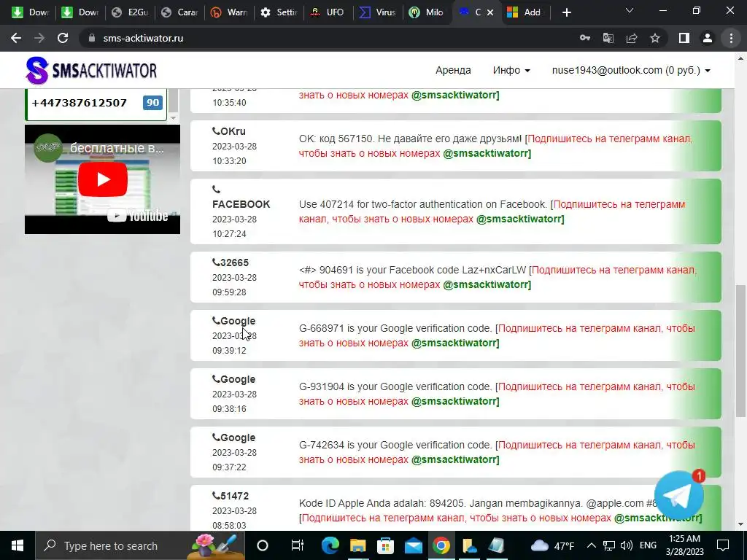747x560 pixels.
Task: Click @smsacktiwatorr link in OKru message
Action: pyautogui.click(x=487, y=153)
